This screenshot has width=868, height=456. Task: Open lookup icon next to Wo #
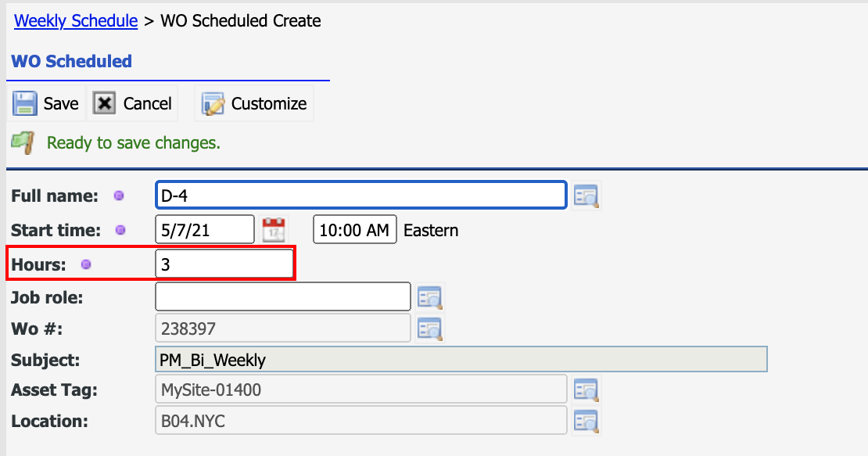click(429, 329)
